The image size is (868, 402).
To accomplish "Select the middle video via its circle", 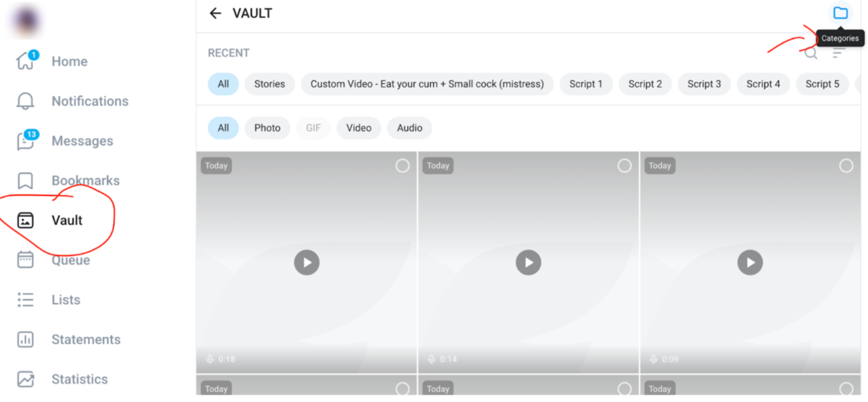I will tap(624, 166).
